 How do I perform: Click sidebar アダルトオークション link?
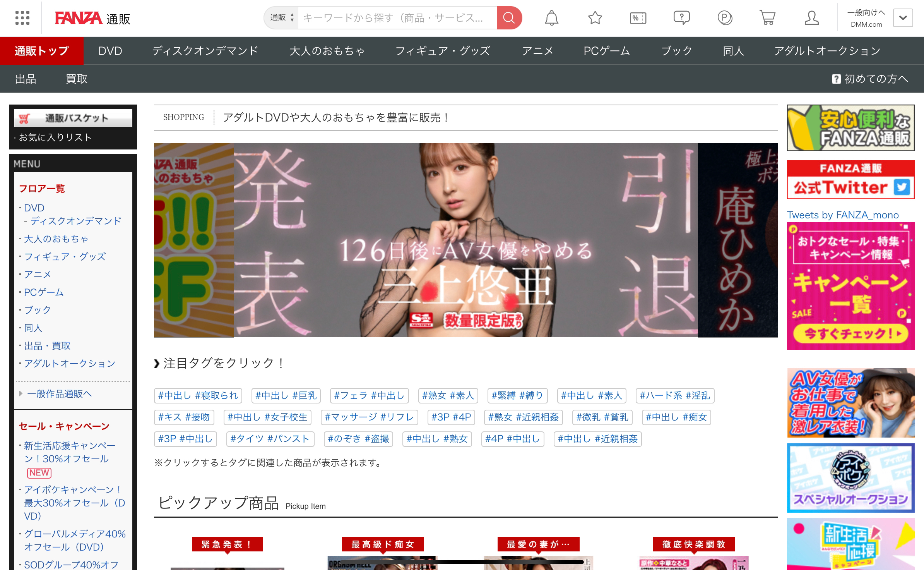point(70,364)
